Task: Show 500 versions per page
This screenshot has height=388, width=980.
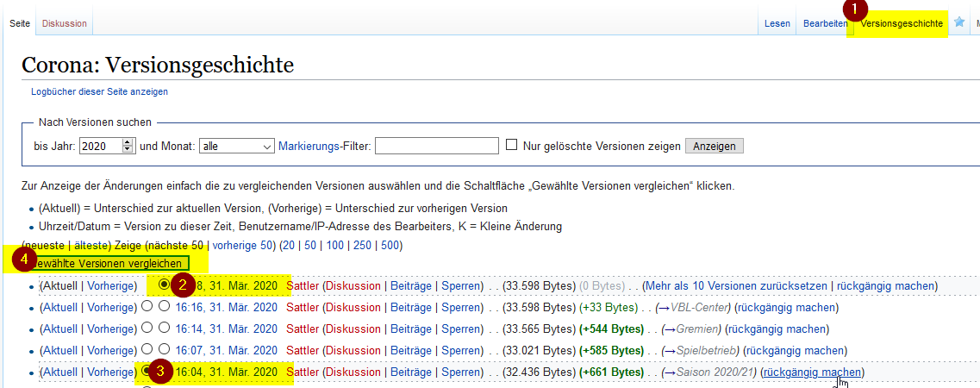Action: tap(390, 245)
